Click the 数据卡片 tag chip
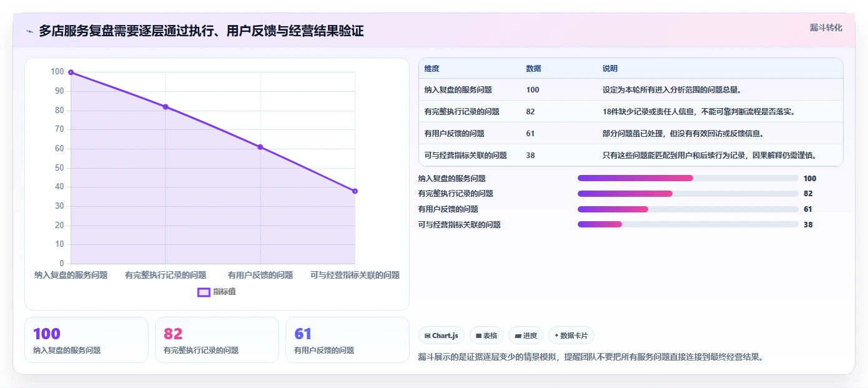 coord(571,336)
